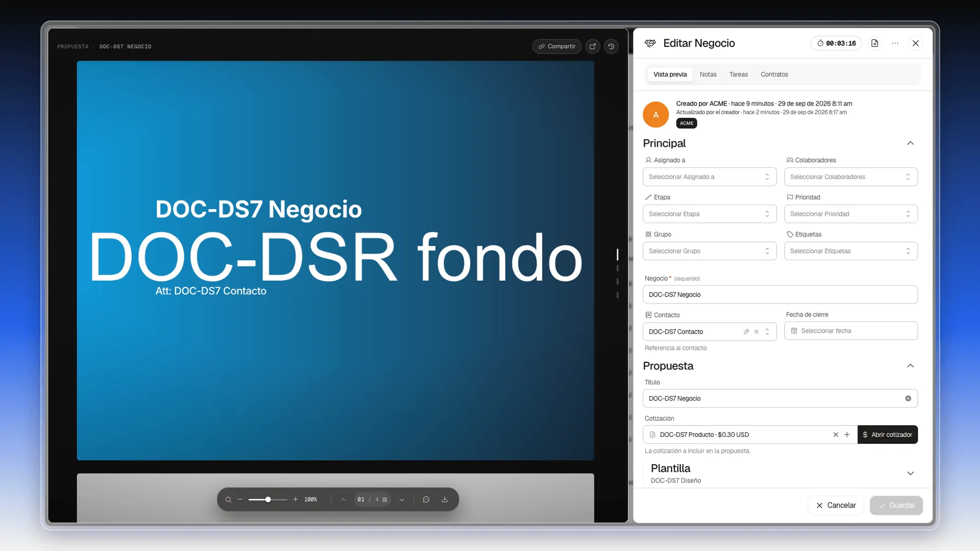Clear the Título field text
980x551 pixels.
[908, 398]
